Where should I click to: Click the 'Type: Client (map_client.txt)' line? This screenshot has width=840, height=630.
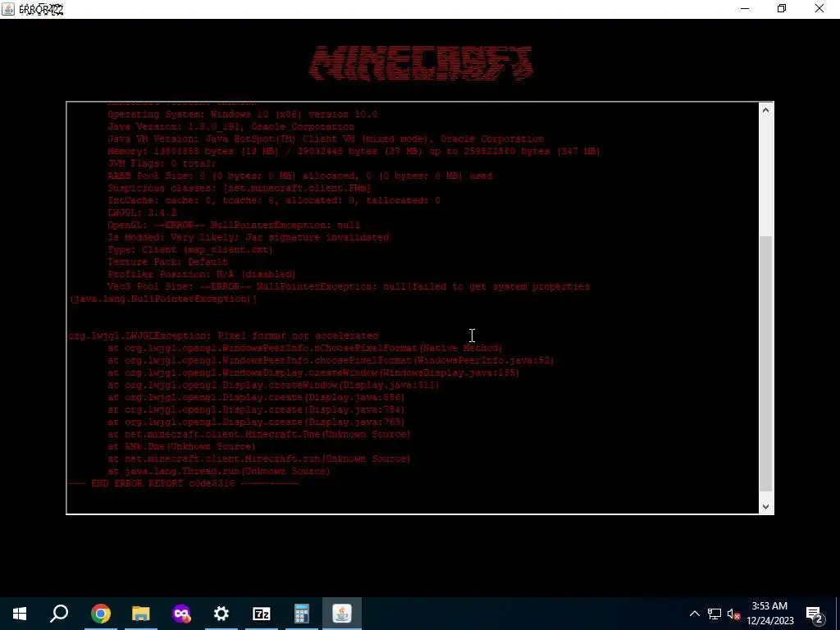pos(189,249)
